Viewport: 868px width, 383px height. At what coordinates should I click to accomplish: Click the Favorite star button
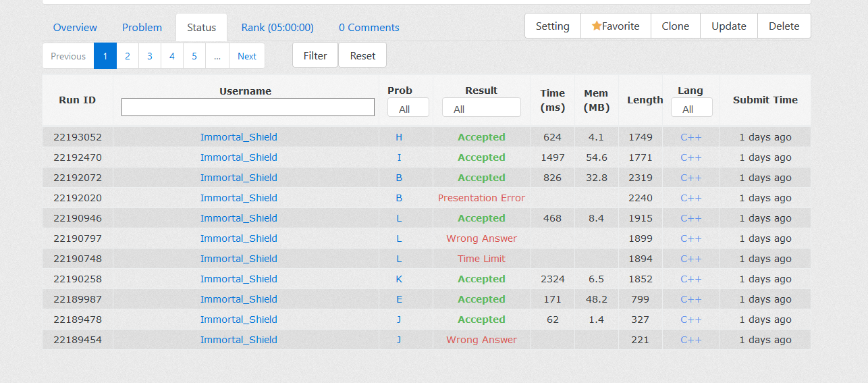(616, 26)
